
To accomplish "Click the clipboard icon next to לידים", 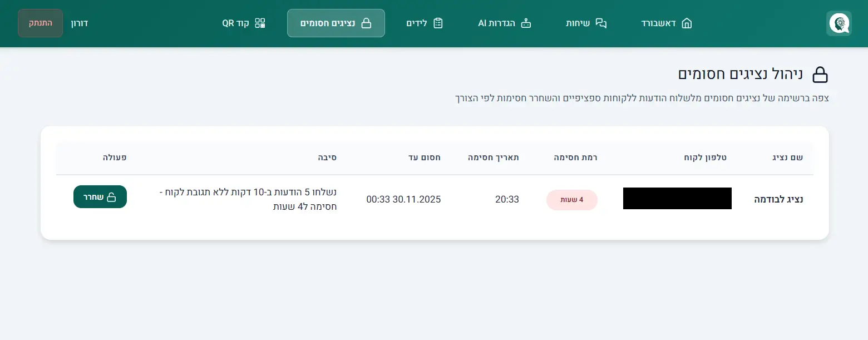I will coord(438,23).
